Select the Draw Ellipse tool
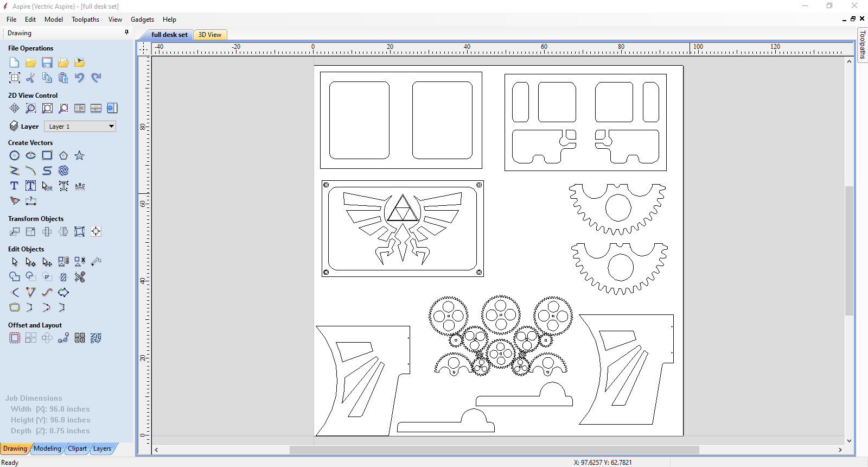868x467 pixels. (31, 155)
